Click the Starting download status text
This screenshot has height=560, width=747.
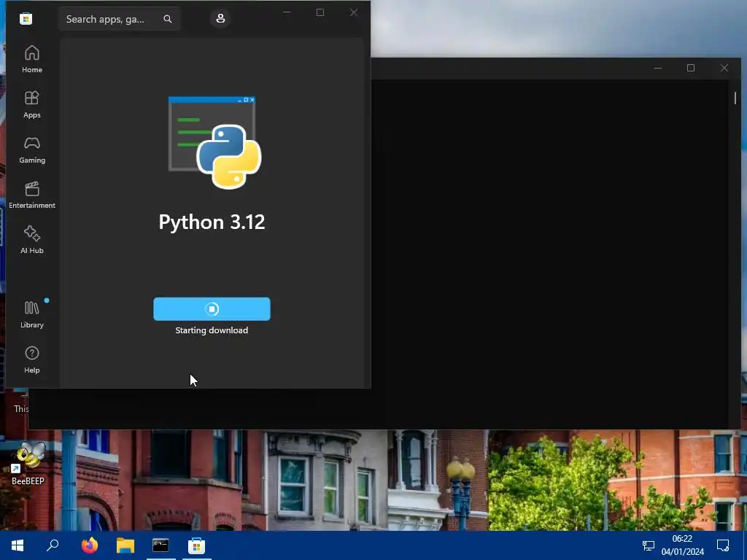[x=212, y=330]
